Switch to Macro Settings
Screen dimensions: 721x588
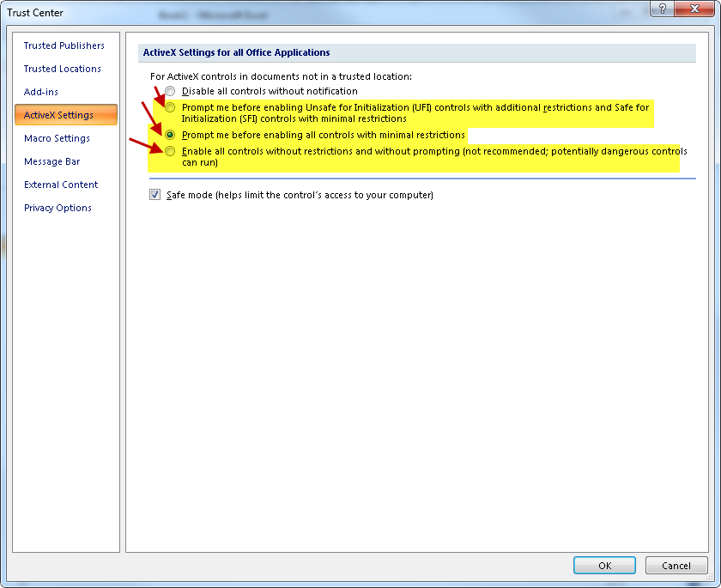(57, 138)
